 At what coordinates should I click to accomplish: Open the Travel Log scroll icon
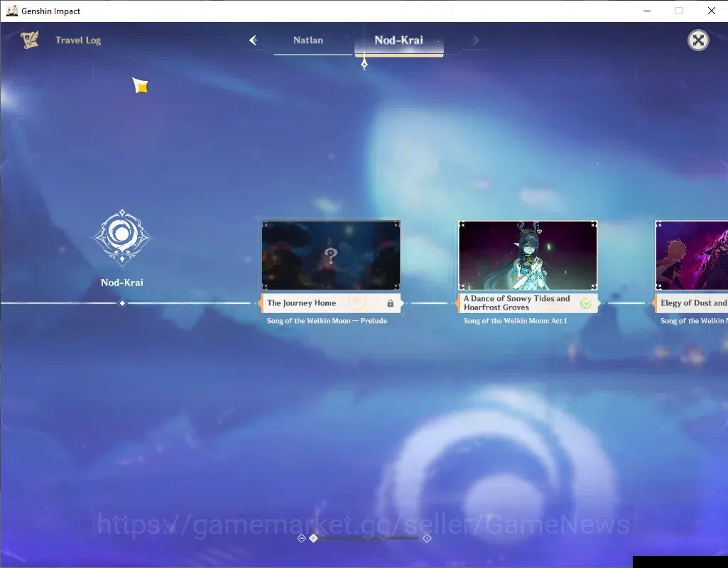(30, 40)
